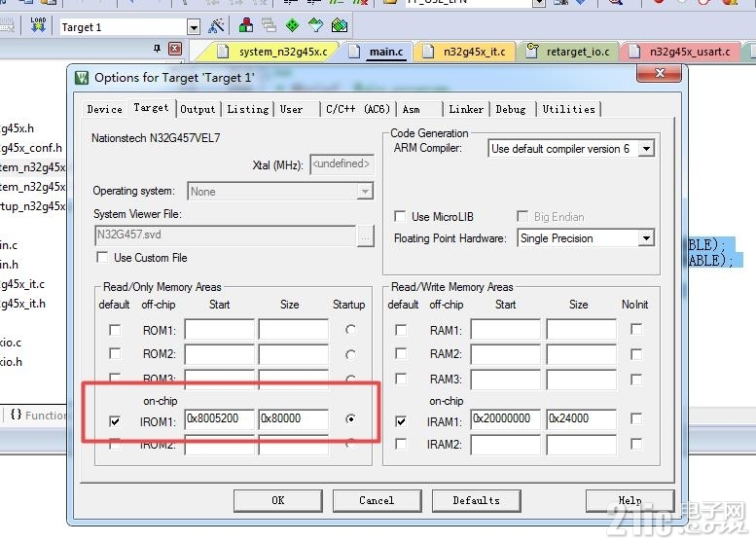Screen dimensions: 756x543
Task: Enable NoInit for IRAM1
Action: point(636,418)
